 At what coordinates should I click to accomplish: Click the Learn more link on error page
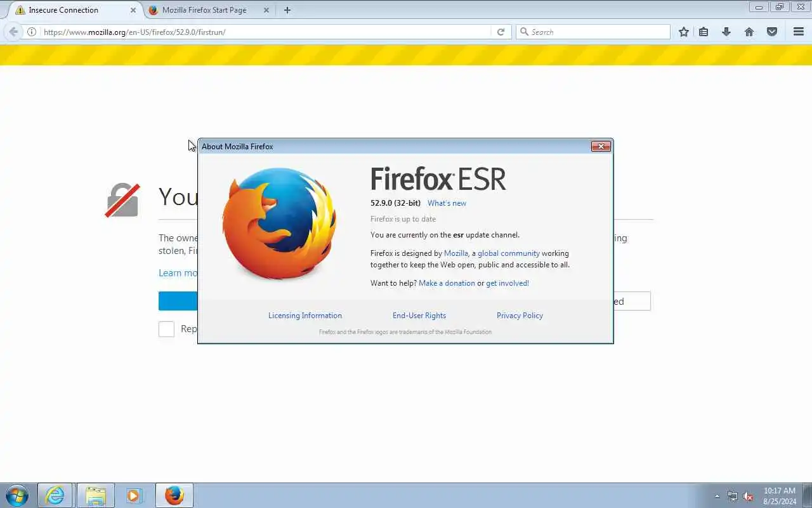coord(178,273)
